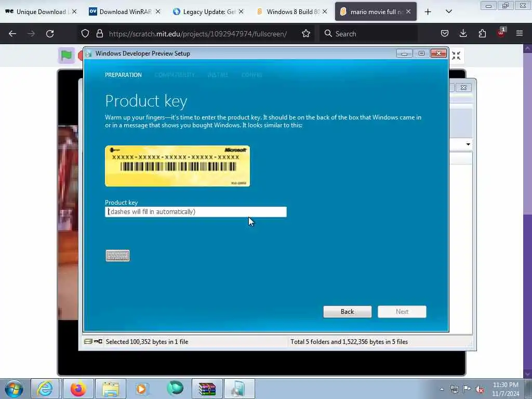
Task: Switch to the Legacy Update tab
Action: (208, 11)
